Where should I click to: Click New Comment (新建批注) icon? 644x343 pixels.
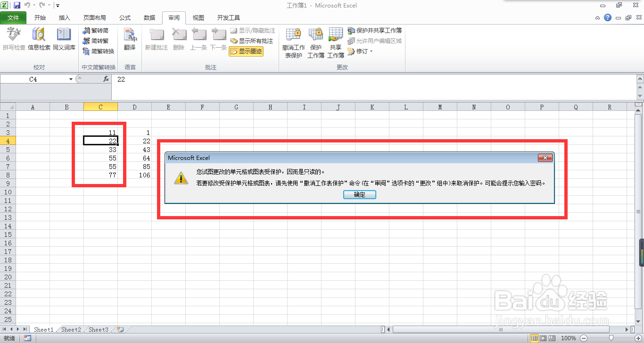pyautogui.click(x=157, y=39)
